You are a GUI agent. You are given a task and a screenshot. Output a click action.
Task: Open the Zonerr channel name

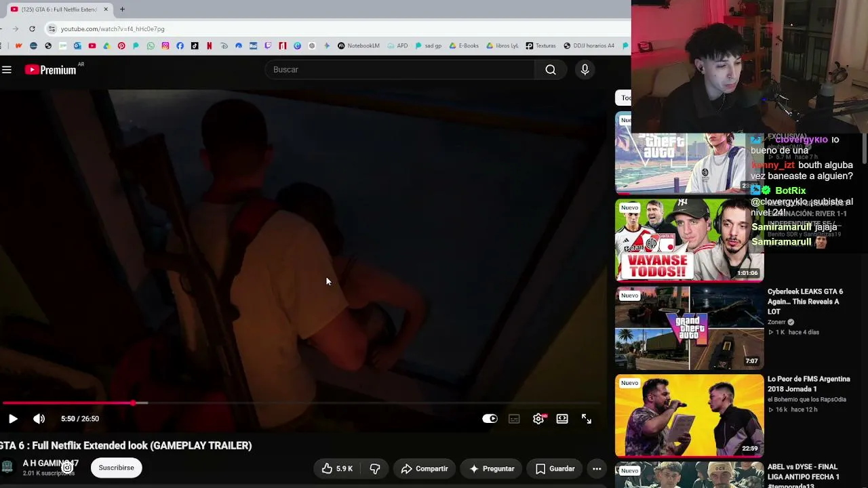[x=776, y=322]
